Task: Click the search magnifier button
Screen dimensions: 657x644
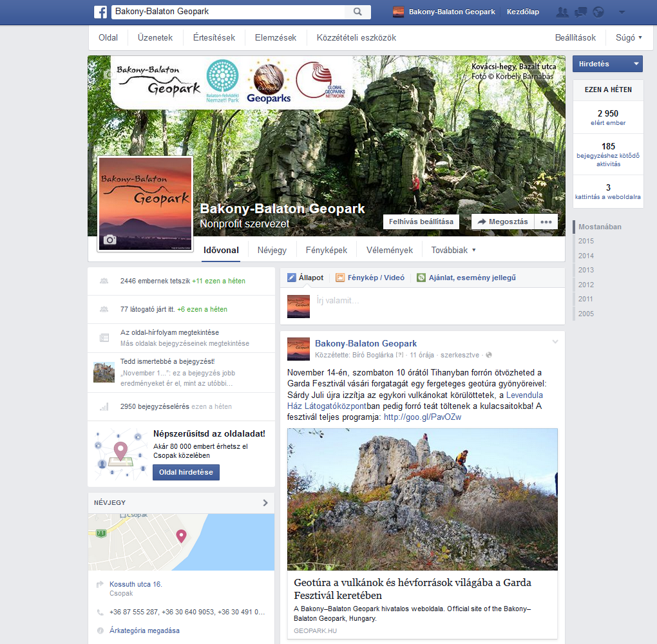Action: click(357, 12)
